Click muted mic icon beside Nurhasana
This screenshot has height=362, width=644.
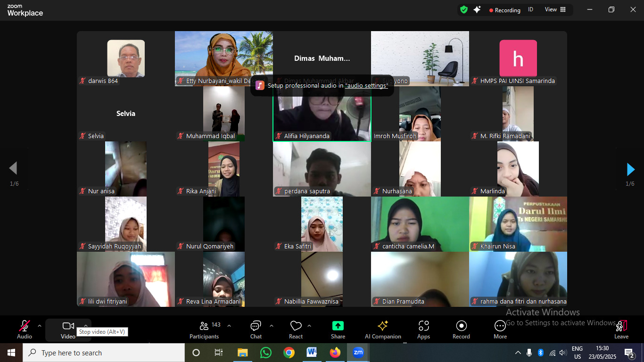click(x=377, y=191)
